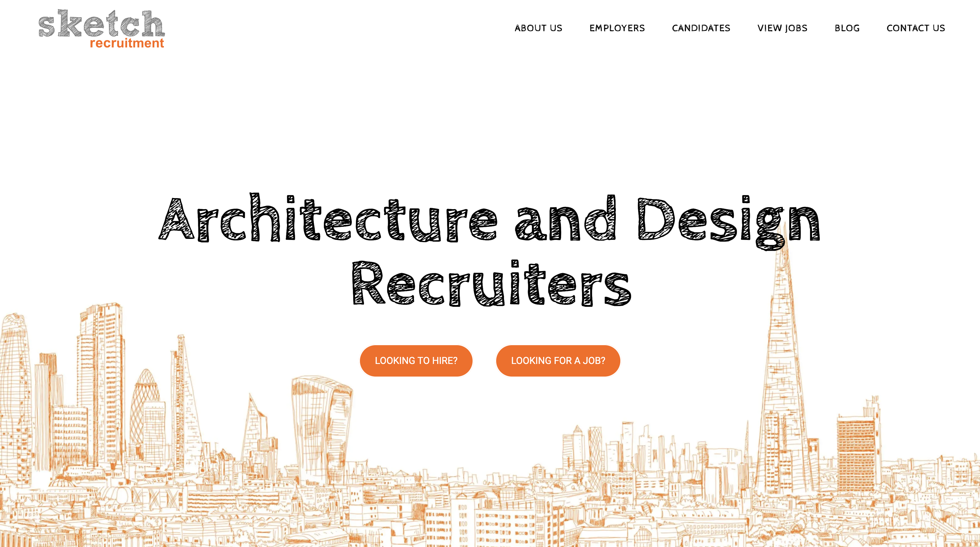
Task: Expand the Employers dropdown menu
Action: [617, 28]
